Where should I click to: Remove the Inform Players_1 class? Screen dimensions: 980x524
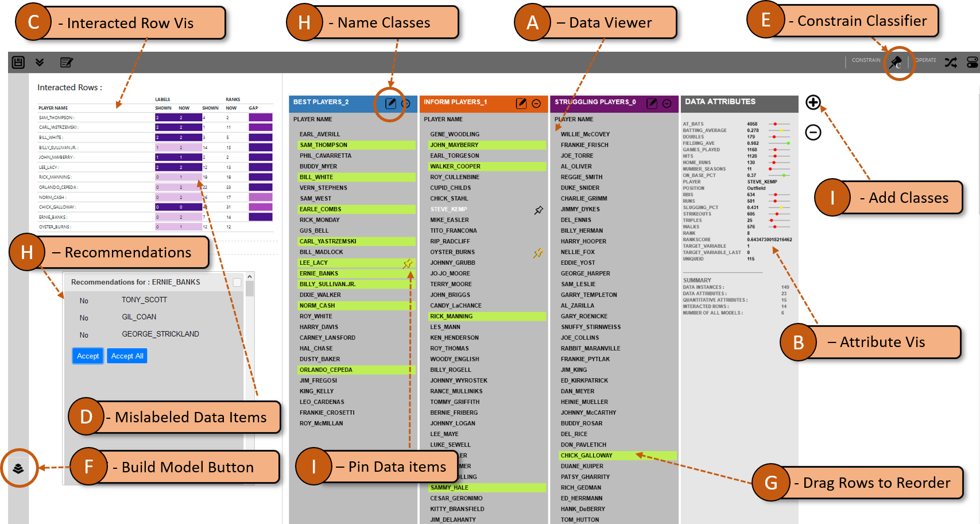pos(536,103)
